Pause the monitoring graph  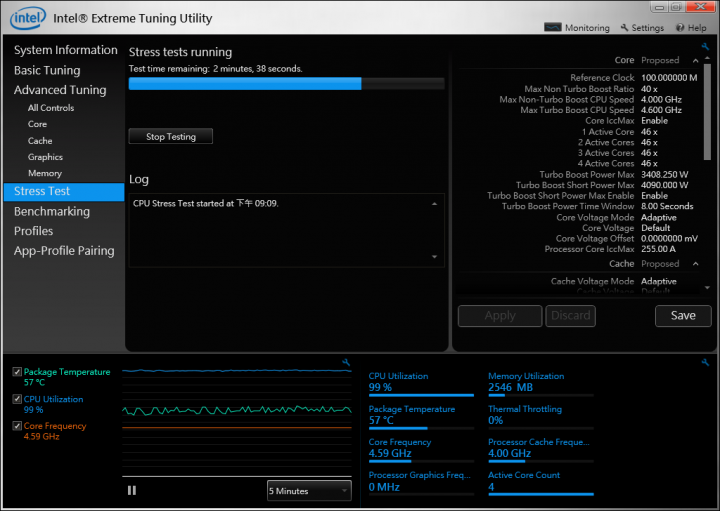coord(132,490)
